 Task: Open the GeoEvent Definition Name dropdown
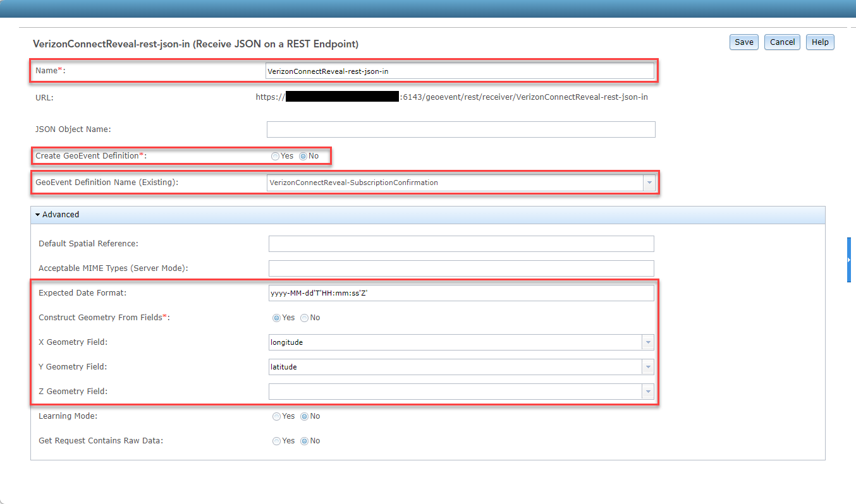click(x=649, y=183)
